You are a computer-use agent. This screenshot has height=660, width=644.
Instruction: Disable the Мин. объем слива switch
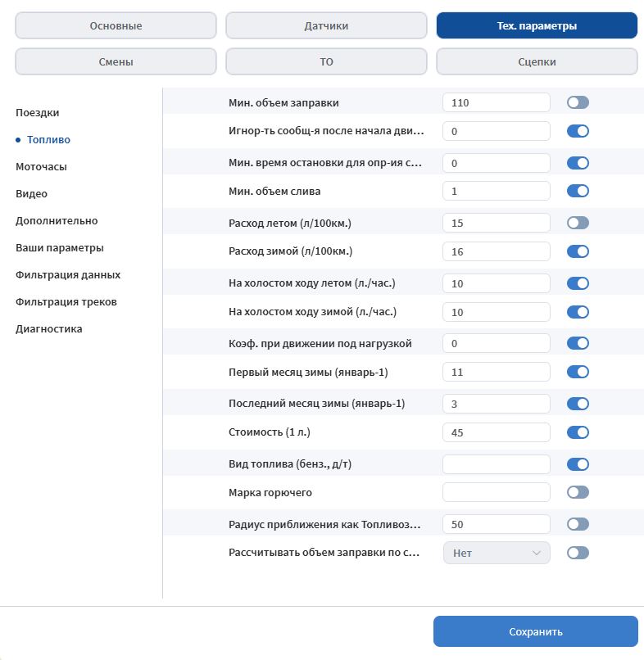578,191
